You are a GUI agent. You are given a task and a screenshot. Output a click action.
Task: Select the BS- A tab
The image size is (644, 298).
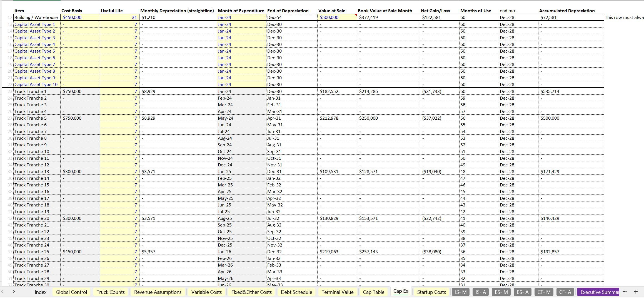click(x=522, y=292)
